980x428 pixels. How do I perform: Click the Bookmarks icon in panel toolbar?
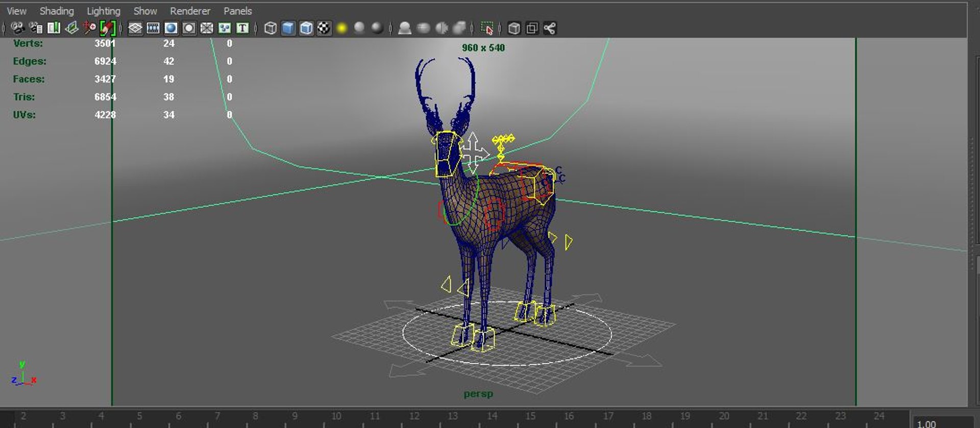pos(54,28)
